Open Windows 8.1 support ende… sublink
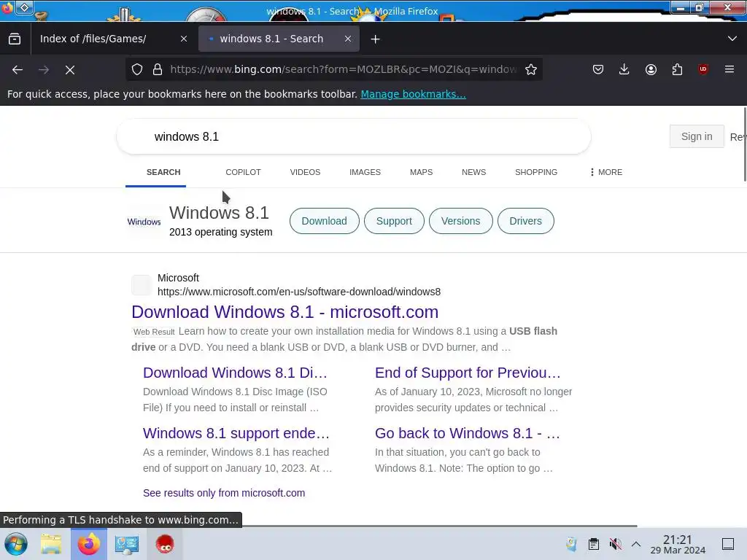747x560 pixels. click(236, 433)
